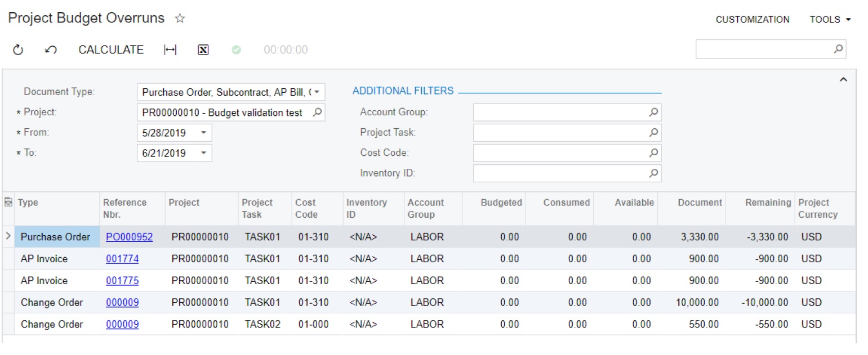Open purchase order PO000952 link

click(130, 236)
